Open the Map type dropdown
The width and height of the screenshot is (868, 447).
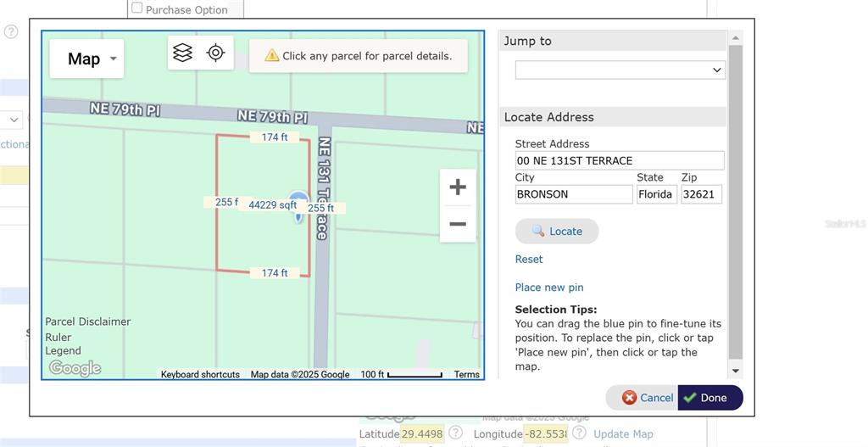86,59
